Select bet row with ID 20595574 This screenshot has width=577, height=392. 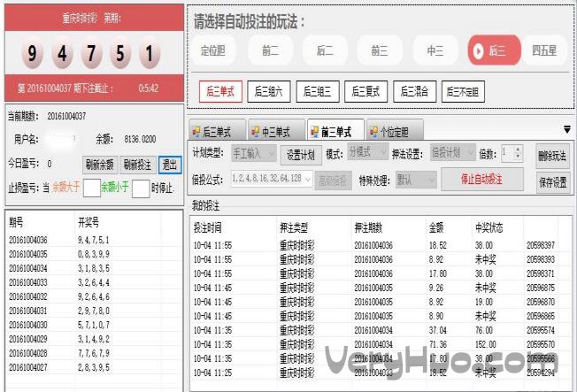click(x=381, y=330)
